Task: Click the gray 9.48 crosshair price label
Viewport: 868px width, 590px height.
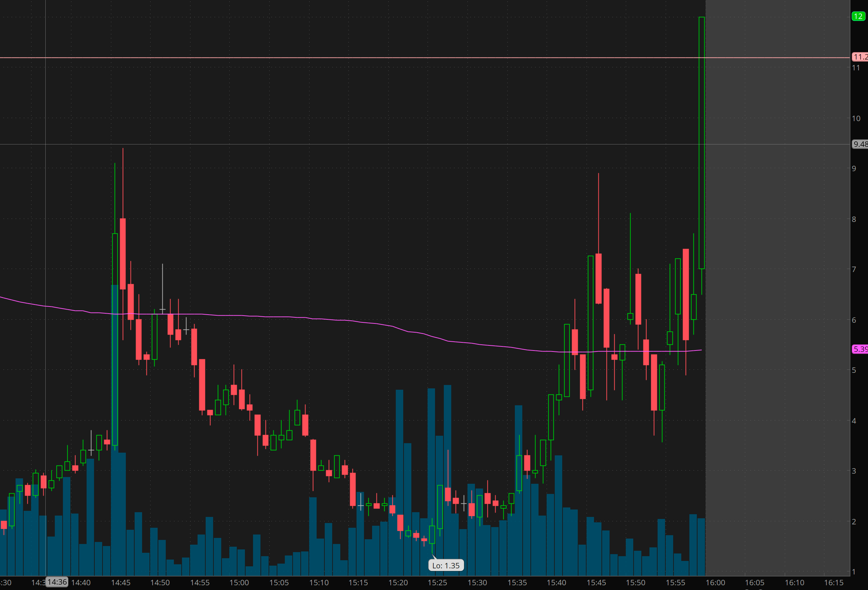Action: point(860,144)
